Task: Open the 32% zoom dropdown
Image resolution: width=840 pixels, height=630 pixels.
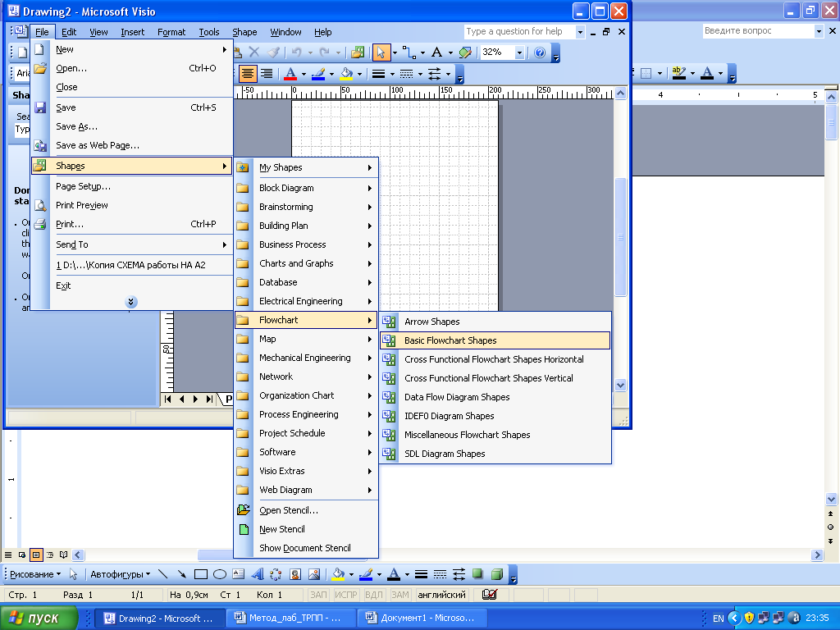Action: (519, 52)
